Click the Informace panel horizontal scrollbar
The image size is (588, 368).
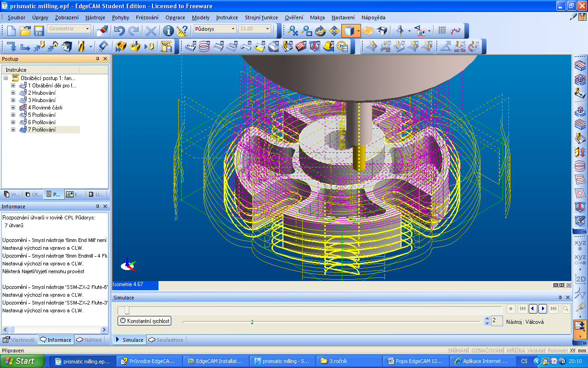54,329
